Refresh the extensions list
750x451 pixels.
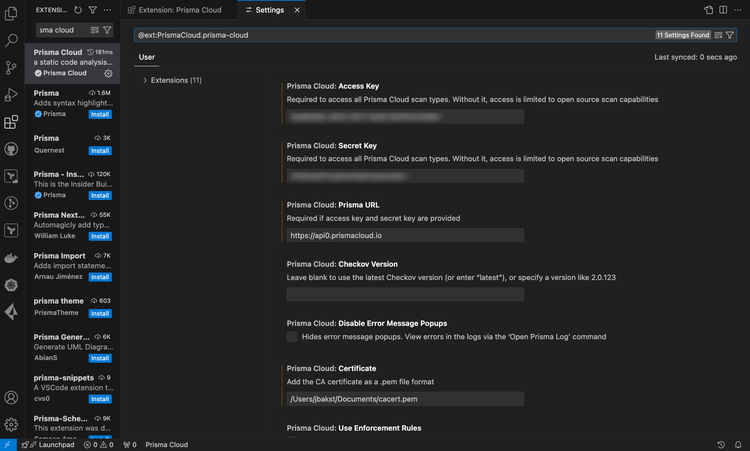tap(78, 10)
